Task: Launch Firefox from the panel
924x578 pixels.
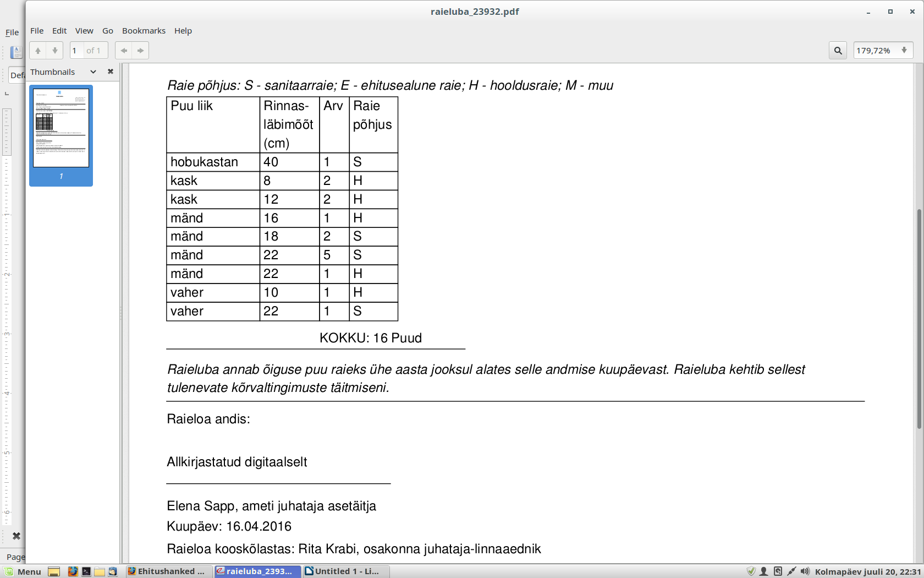Action: coord(73,571)
